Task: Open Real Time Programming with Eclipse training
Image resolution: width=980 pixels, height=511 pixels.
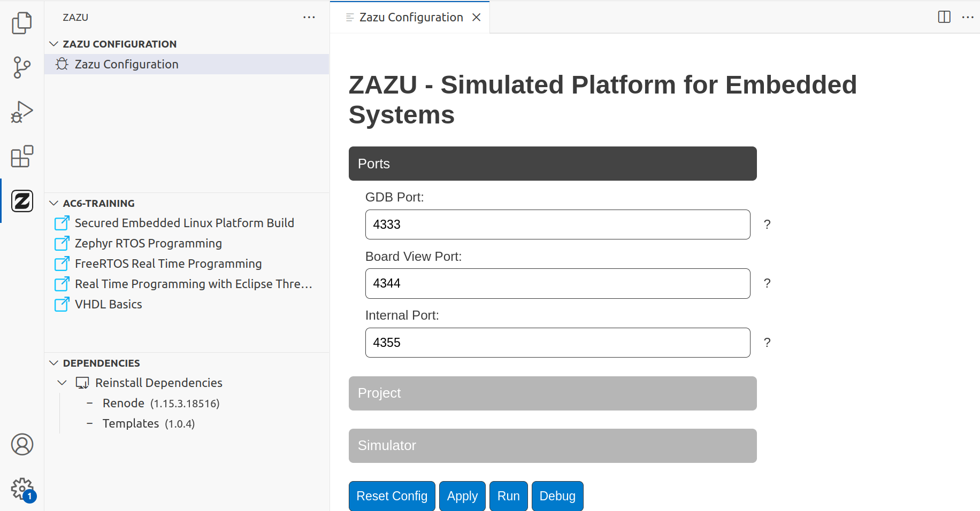Action: [193, 284]
